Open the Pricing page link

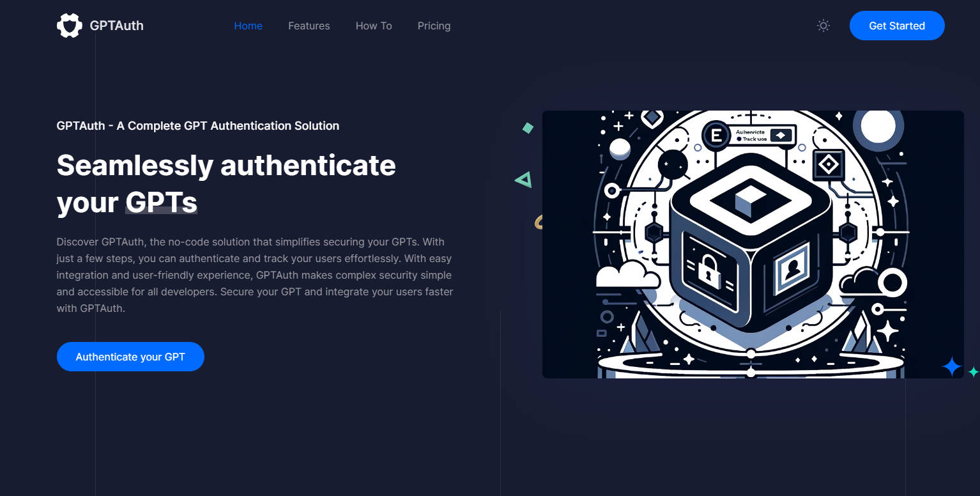click(434, 26)
